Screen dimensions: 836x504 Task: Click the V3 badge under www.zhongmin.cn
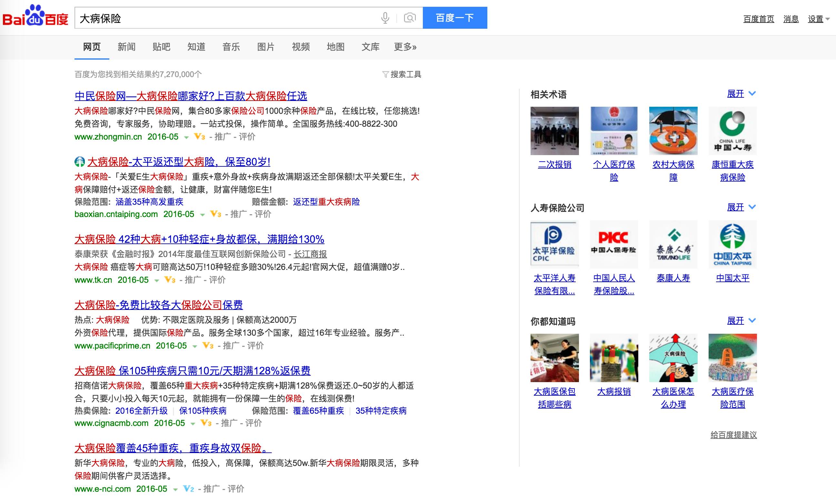pos(200,137)
